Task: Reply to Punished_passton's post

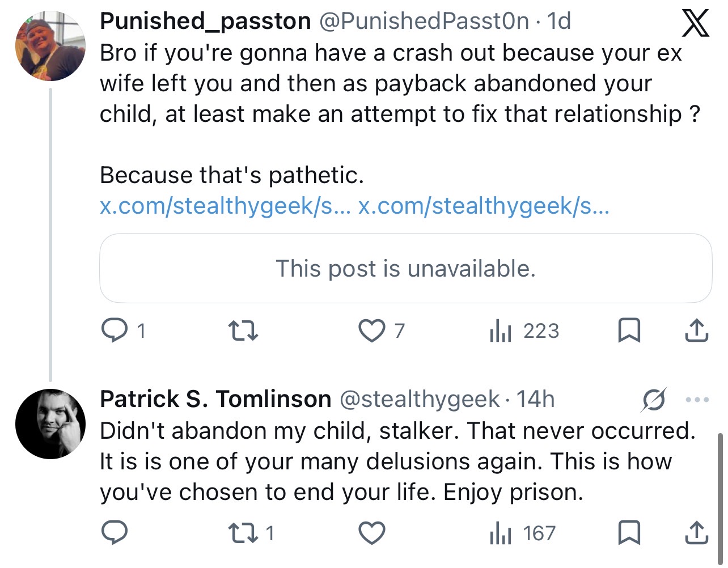Action: click(x=114, y=330)
